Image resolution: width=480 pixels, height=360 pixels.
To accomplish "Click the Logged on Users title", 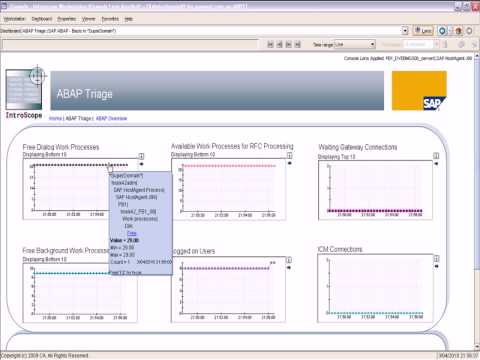I will [194, 251].
